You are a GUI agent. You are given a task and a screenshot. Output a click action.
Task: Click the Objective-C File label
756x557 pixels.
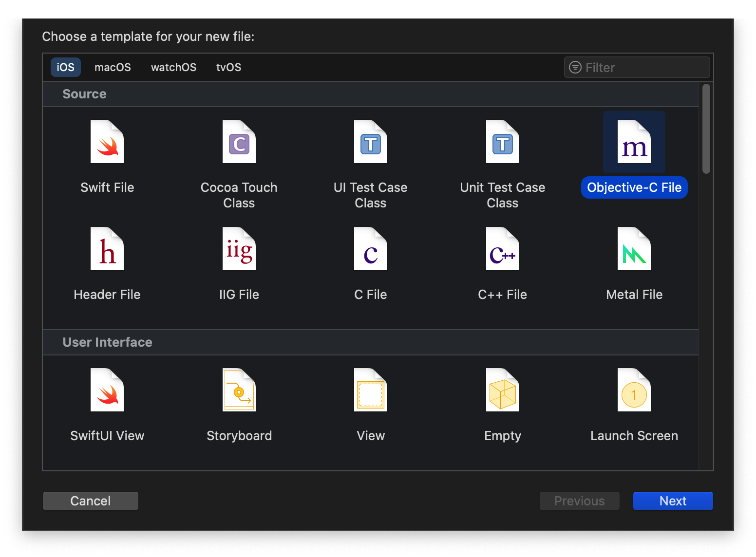point(634,187)
